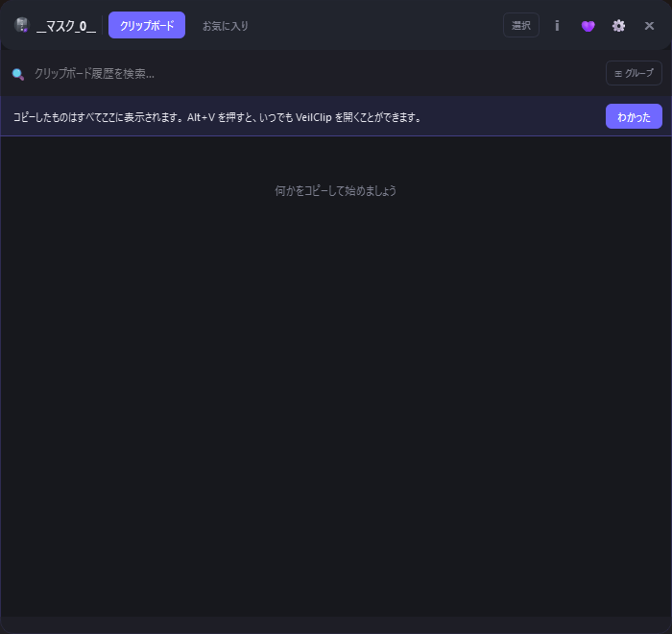This screenshot has height=634, width=672.
Task: Click the magnifier icon in search bar
Action: tap(17, 74)
